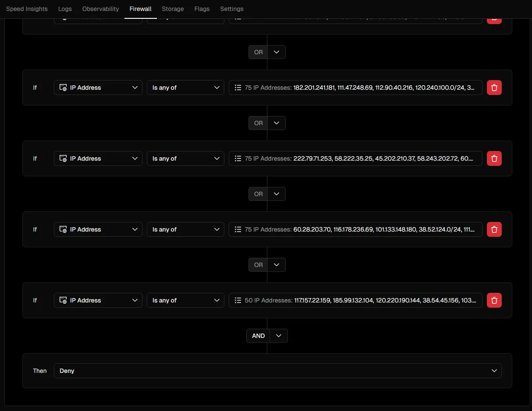Remove the rule starting with 60.28.203.70
The image size is (532, 411).
point(494,229)
